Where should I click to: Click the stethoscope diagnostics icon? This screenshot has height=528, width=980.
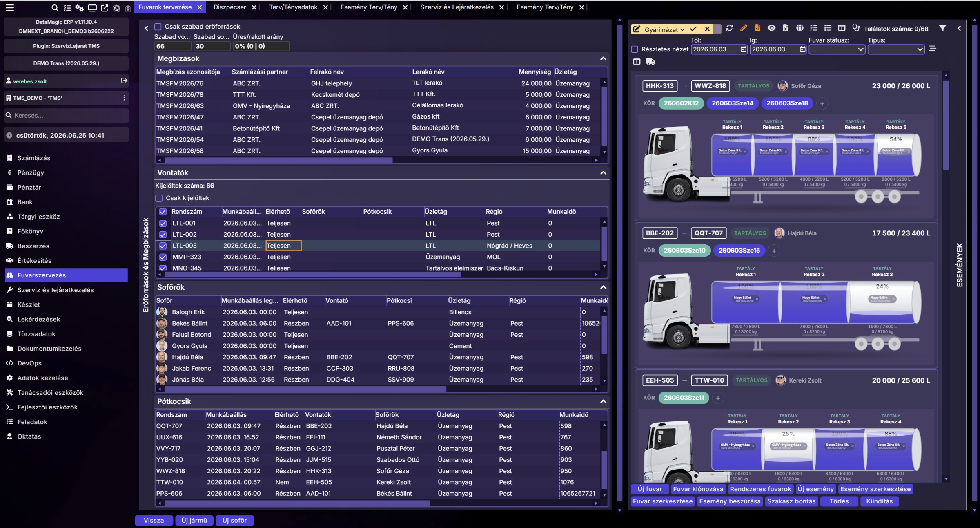(x=855, y=28)
